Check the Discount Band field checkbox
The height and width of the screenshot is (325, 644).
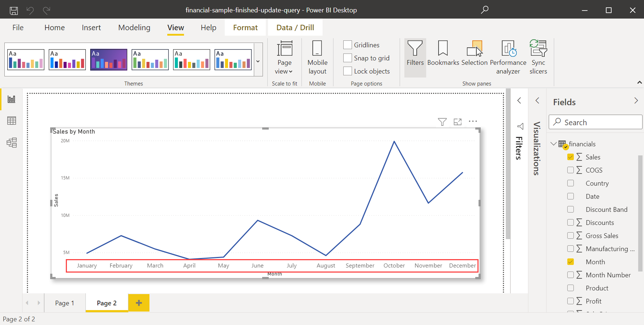571,209
